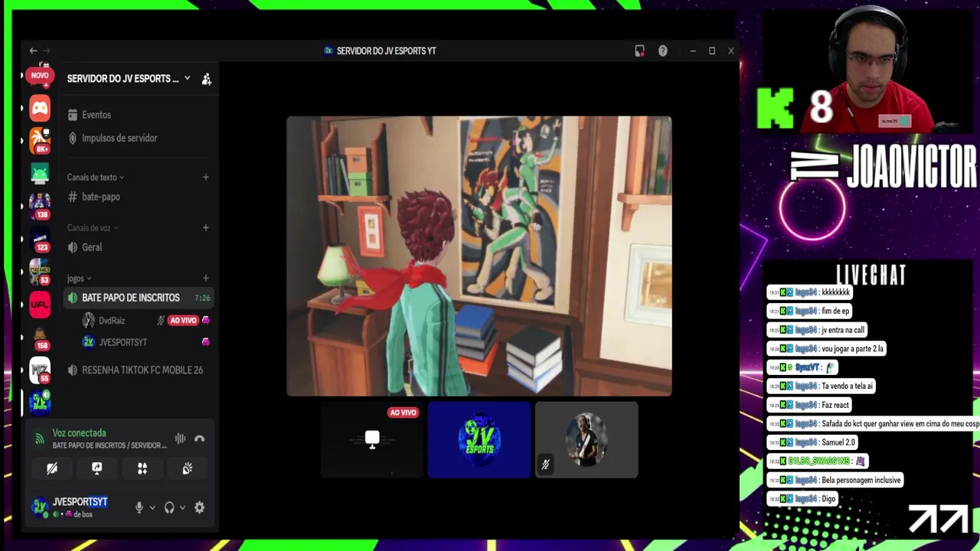This screenshot has height=551, width=980.
Task: Click the Discord inbox icon in title bar
Action: 639,51
